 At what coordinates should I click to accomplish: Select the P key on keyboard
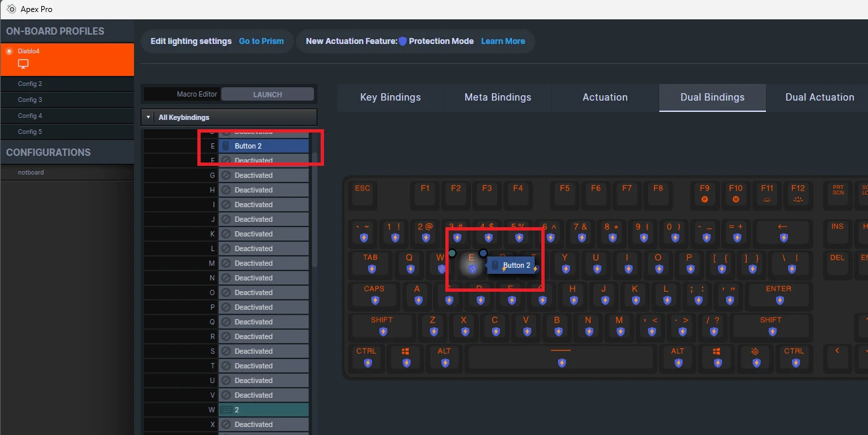point(689,264)
